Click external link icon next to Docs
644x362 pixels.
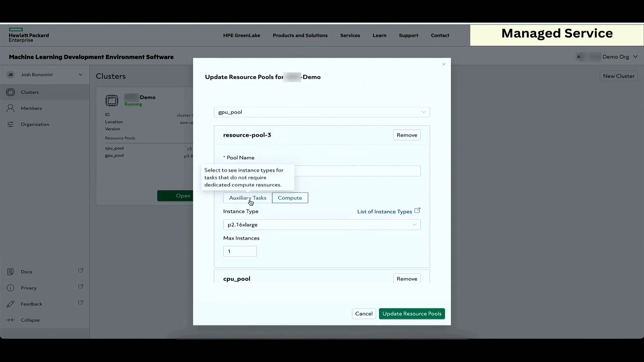[x=80, y=270]
